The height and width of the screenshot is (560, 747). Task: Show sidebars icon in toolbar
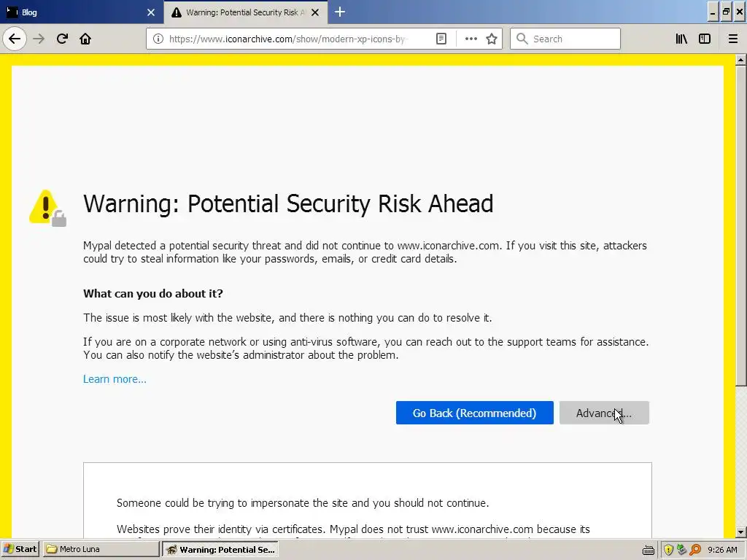pos(705,39)
